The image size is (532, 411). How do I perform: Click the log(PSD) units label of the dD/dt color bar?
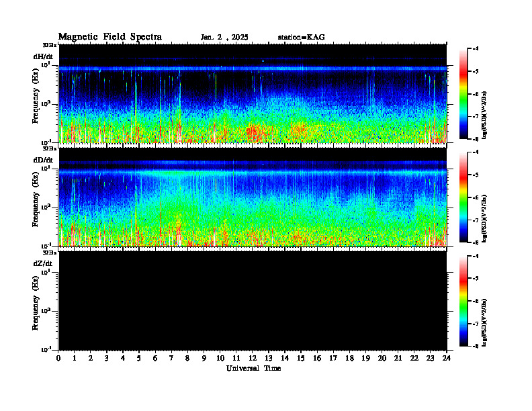tap(484, 218)
